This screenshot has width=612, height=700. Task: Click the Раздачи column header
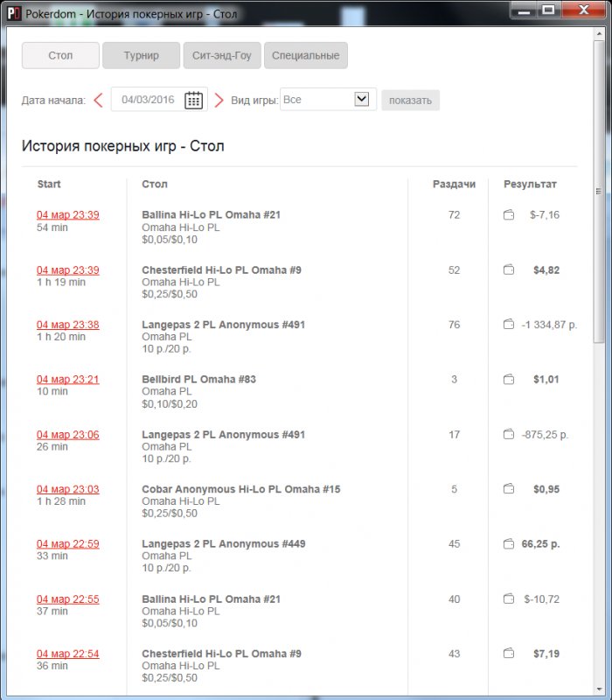(x=454, y=184)
